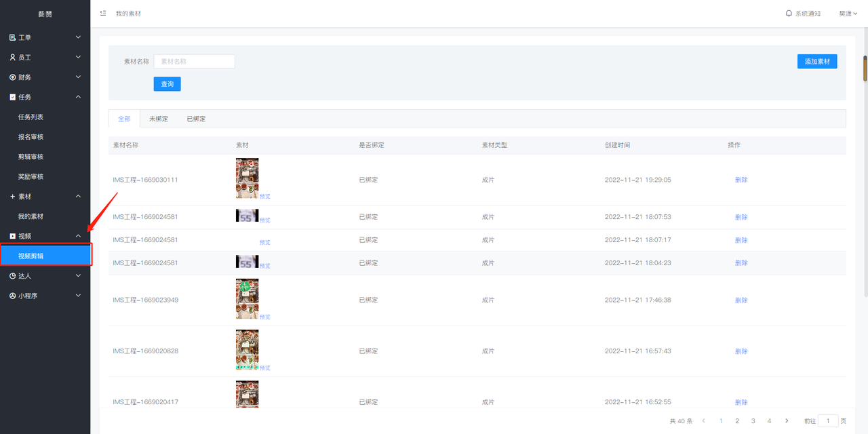
Task: Click the 系统通知 bell icon
Action: coord(789,14)
